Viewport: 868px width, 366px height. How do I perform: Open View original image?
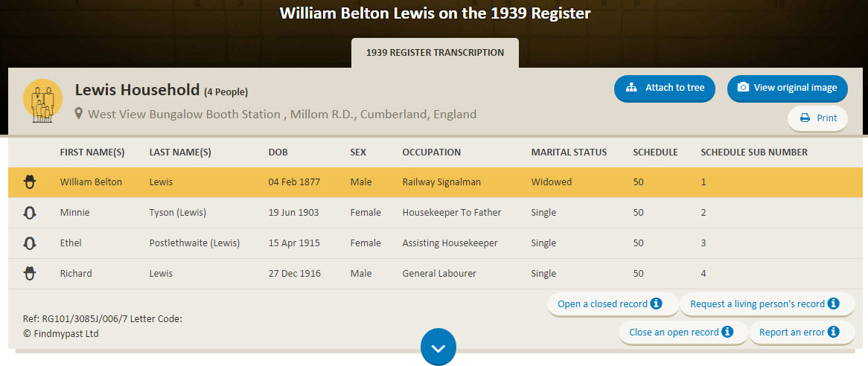coord(787,88)
